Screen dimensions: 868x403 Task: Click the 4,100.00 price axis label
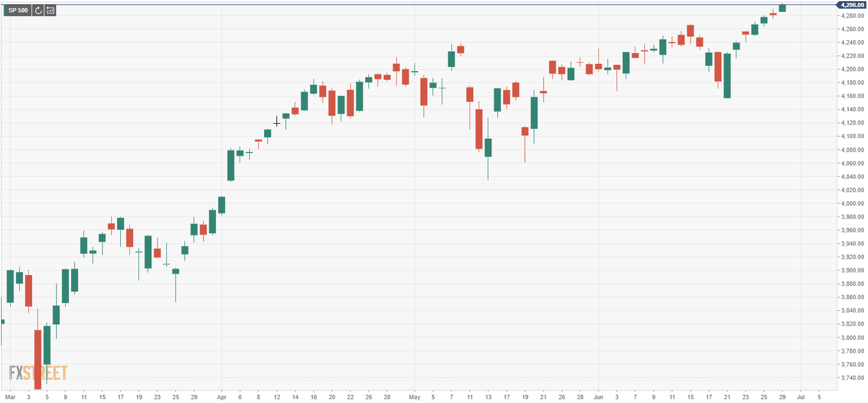[852, 136]
